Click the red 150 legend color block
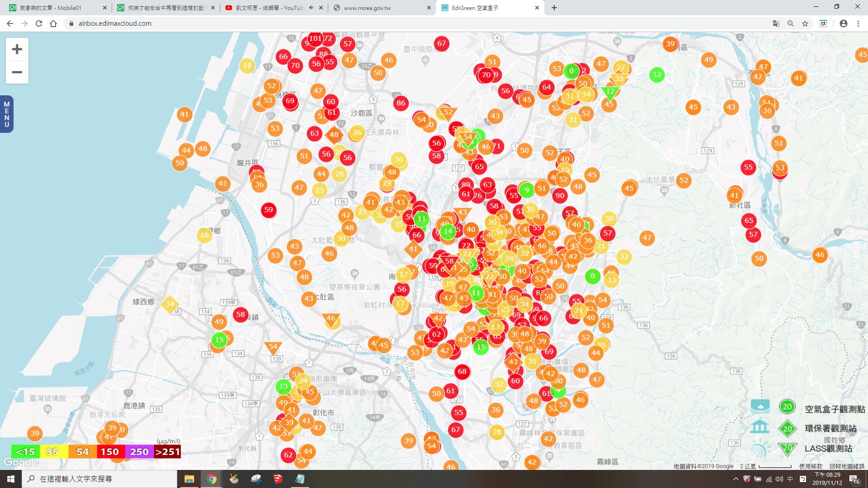This screenshot has width=868, height=488. 110,452
